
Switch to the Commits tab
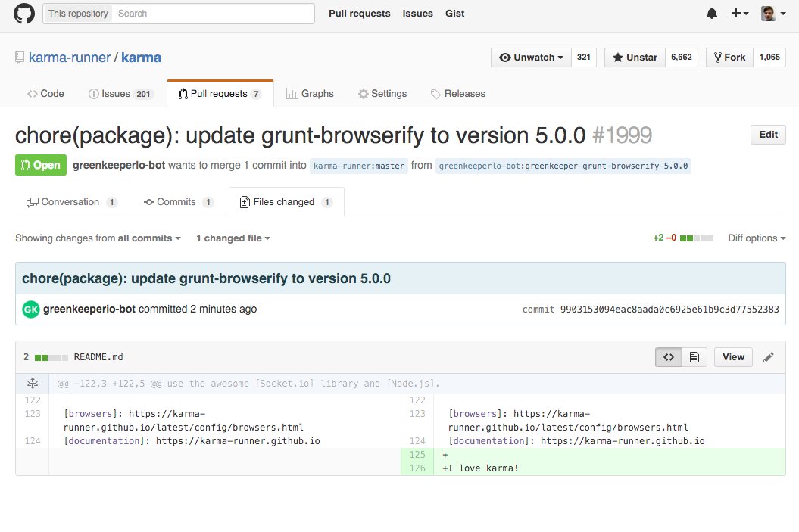(178, 202)
